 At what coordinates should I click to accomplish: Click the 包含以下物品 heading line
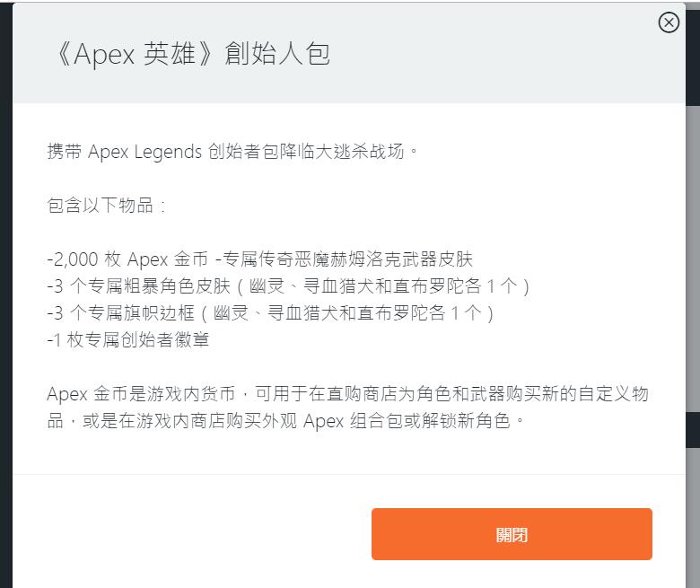click(106, 205)
